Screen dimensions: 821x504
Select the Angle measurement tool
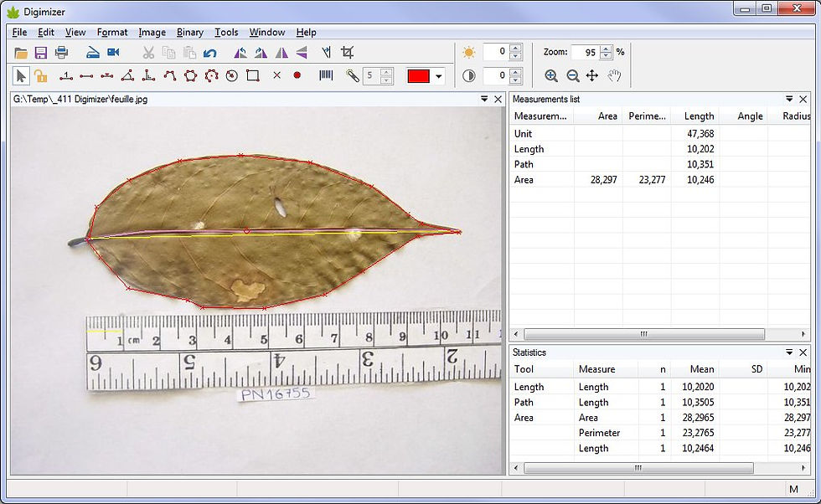coord(127,75)
